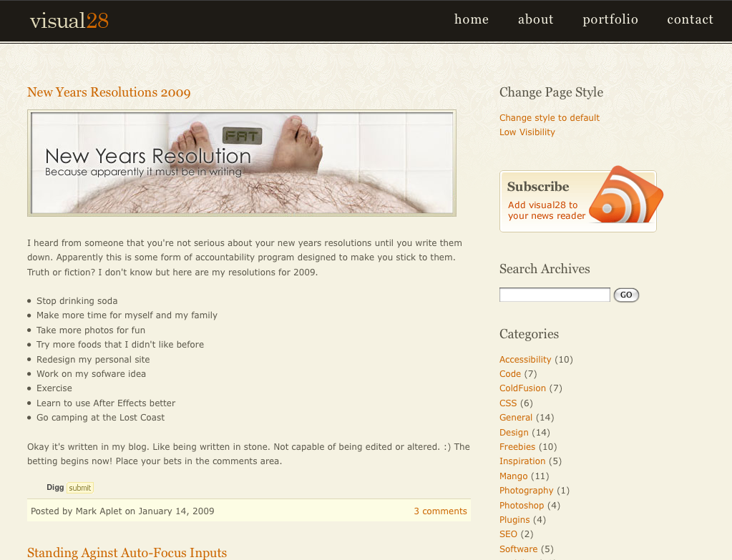The height and width of the screenshot is (560, 732).
Task: Switch to Low Visibility style
Action: pos(527,132)
